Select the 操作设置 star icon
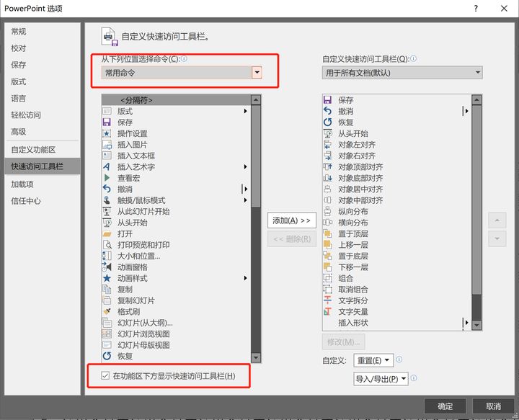 [x=107, y=133]
